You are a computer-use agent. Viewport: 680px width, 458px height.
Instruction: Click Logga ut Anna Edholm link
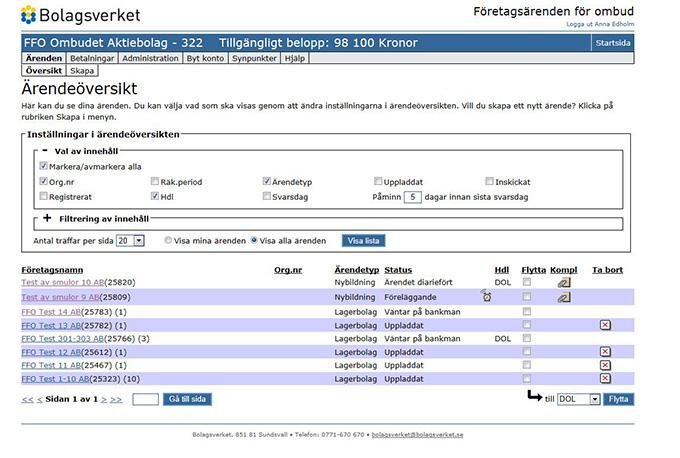600,24
